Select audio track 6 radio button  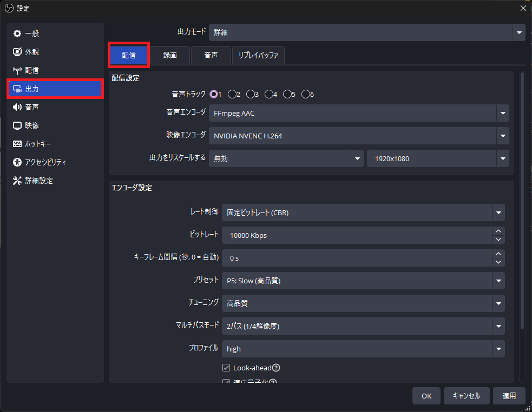click(x=306, y=94)
